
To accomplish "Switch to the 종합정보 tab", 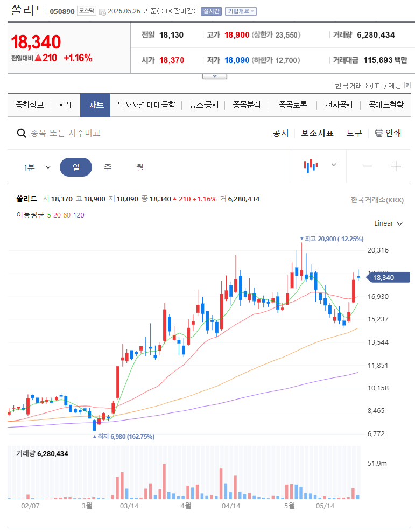I will pos(30,105).
